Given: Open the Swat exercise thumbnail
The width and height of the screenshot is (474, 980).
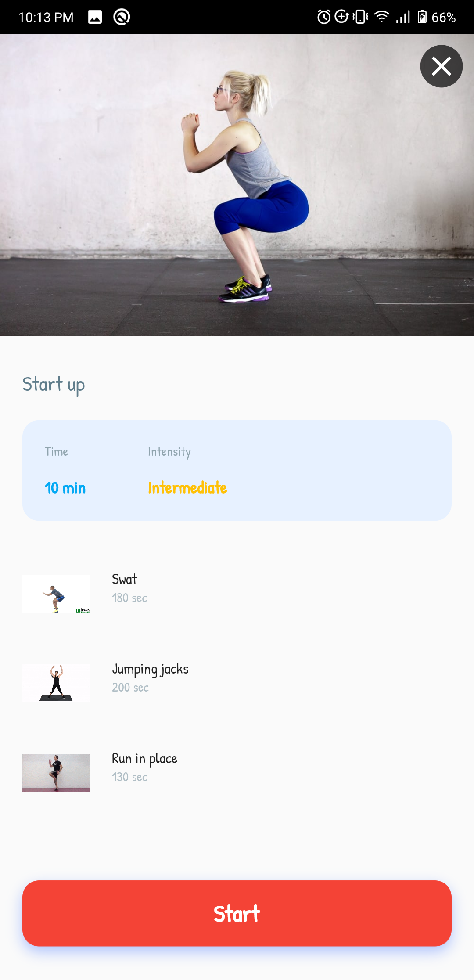Looking at the screenshot, I should pyautogui.click(x=56, y=594).
